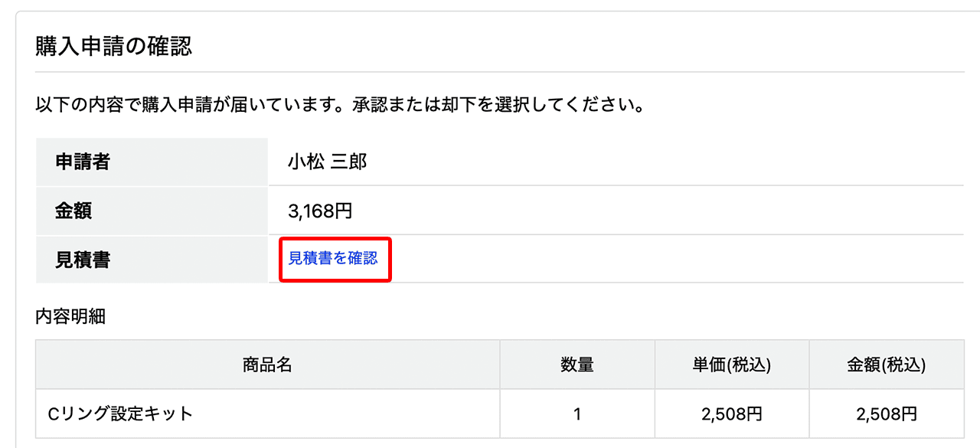Click the unit price 2,508円 cell

coord(730,412)
